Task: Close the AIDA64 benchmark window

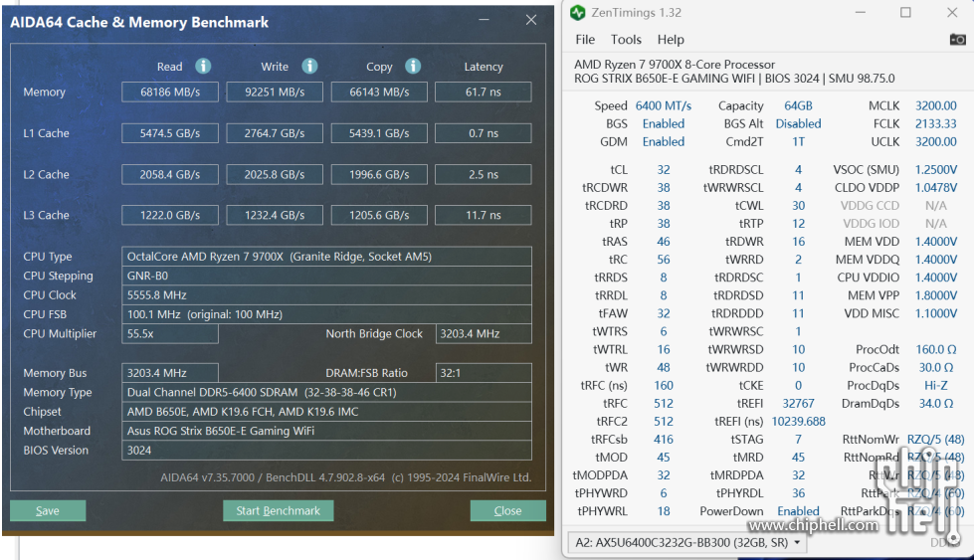Action: point(531,20)
